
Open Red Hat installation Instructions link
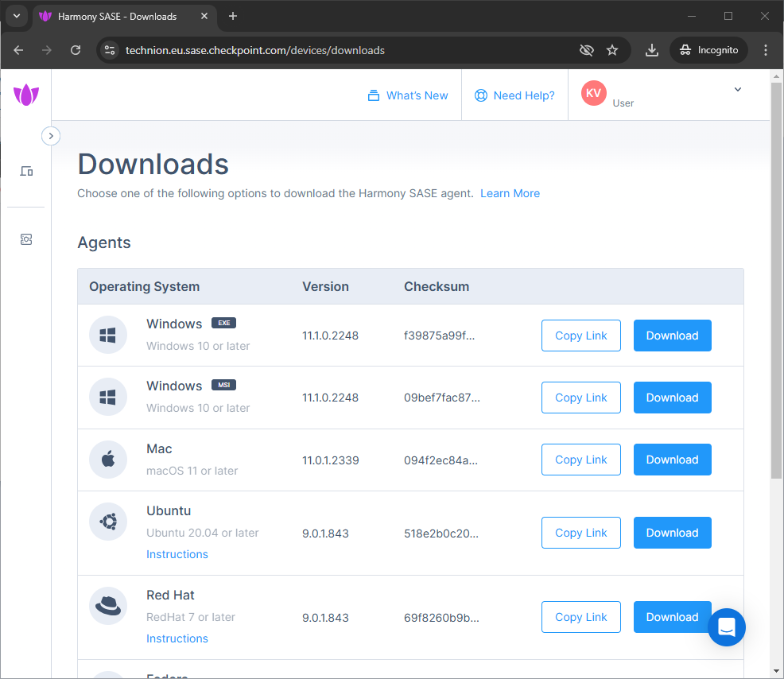click(x=177, y=638)
